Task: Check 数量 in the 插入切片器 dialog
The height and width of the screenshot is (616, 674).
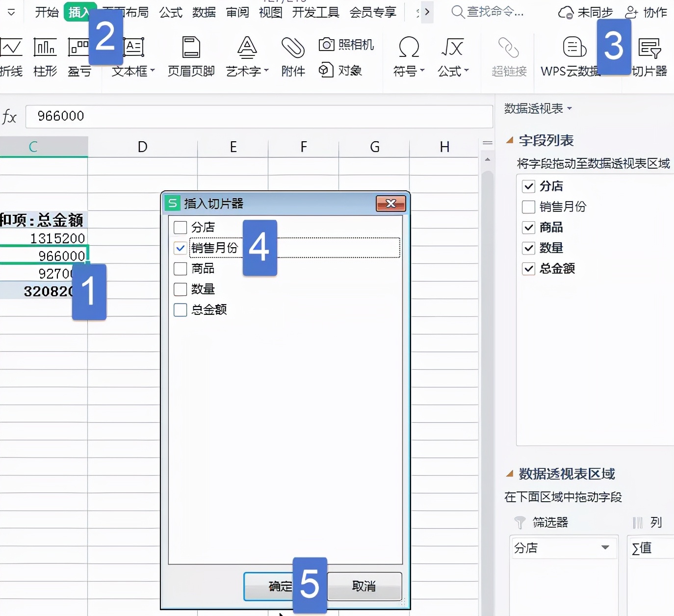Action: click(x=181, y=289)
